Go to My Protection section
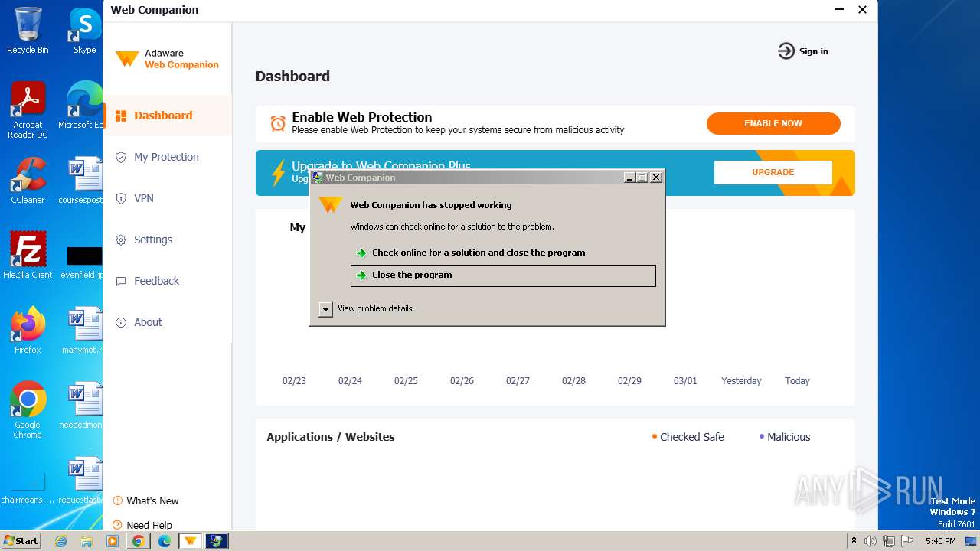This screenshot has width=980, height=551. (x=167, y=157)
